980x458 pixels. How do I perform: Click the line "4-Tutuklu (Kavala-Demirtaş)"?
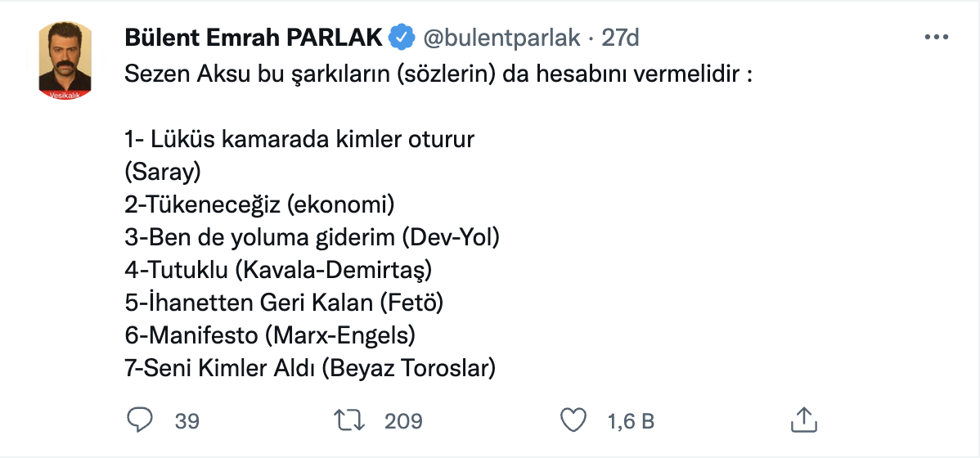click(x=278, y=270)
